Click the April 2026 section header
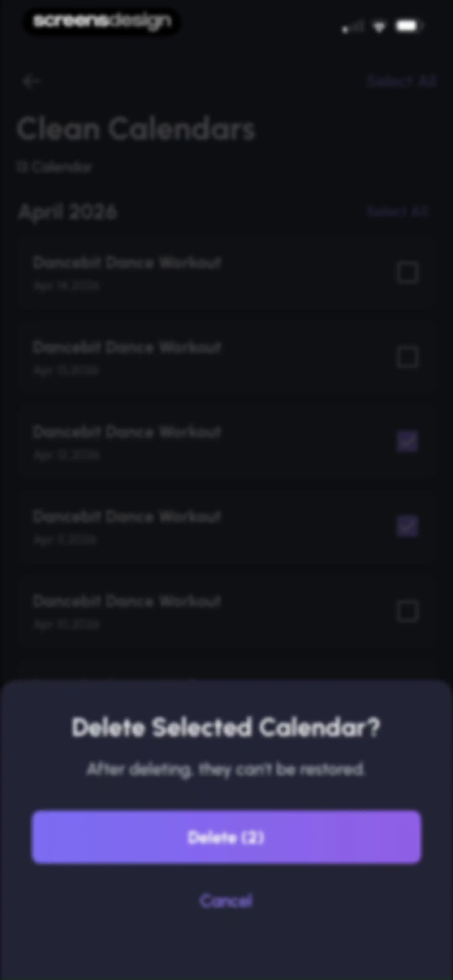Screen dimensions: 453x980 [x=68, y=212]
